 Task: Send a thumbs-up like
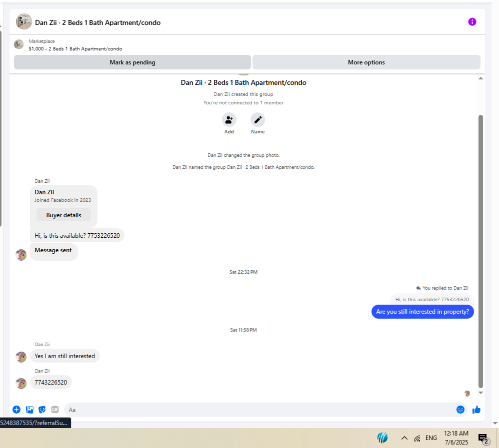[476, 410]
